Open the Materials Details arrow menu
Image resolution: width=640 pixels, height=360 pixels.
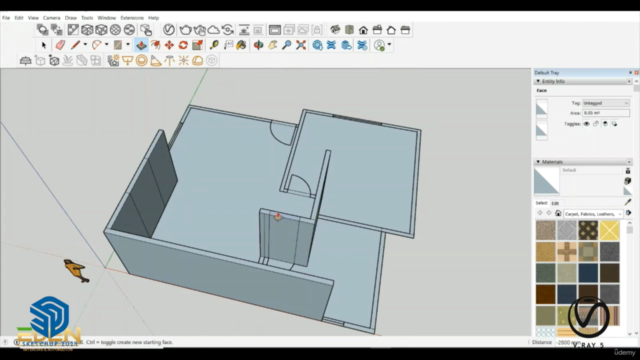click(x=628, y=213)
